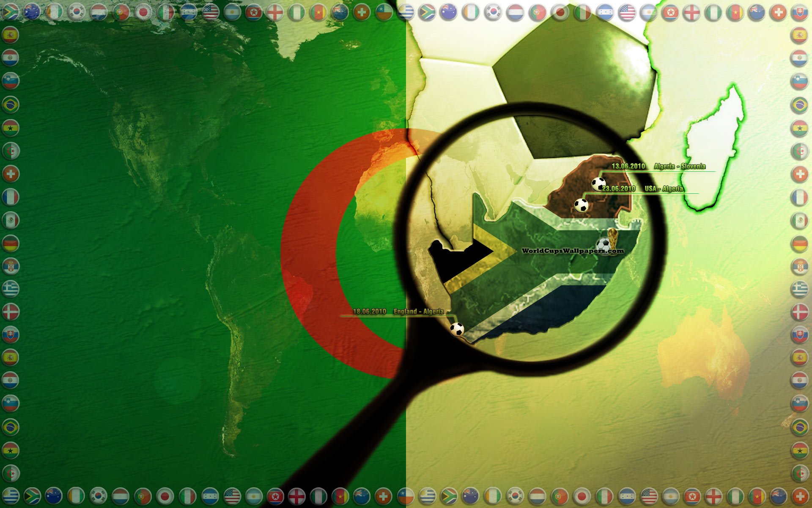
Task: Pick the Mexico flag badge in left column
Action: coord(11,220)
